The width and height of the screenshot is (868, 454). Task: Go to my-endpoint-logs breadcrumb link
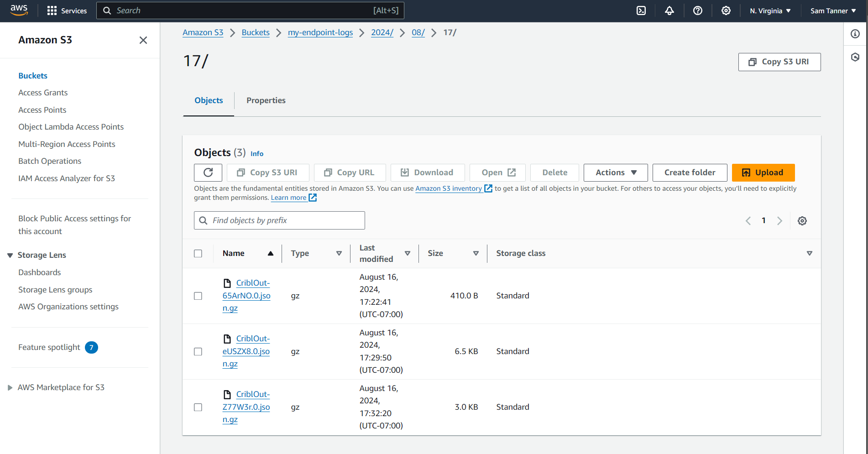coord(320,32)
